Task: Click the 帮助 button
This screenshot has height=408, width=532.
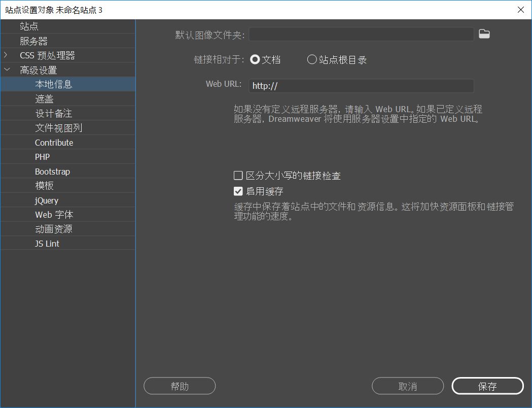Action: [180, 386]
